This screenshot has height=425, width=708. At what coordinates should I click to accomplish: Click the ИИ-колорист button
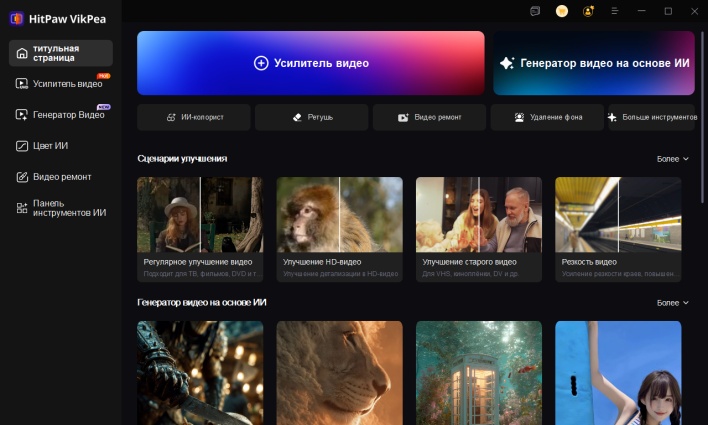pyautogui.click(x=194, y=118)
